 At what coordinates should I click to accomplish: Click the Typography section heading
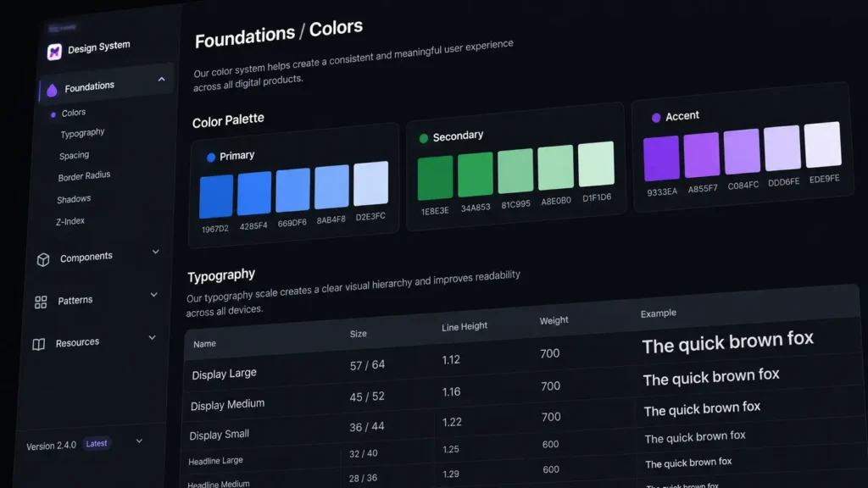221,275
